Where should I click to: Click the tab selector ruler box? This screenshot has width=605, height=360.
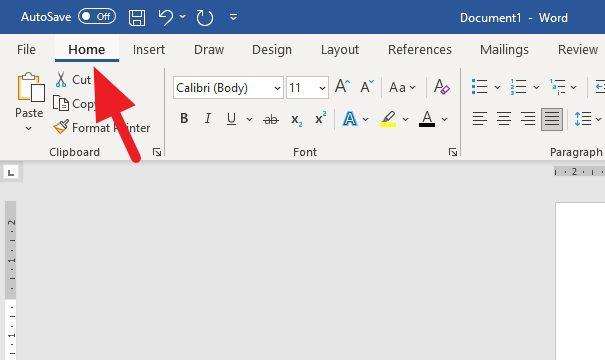(11, 172)
